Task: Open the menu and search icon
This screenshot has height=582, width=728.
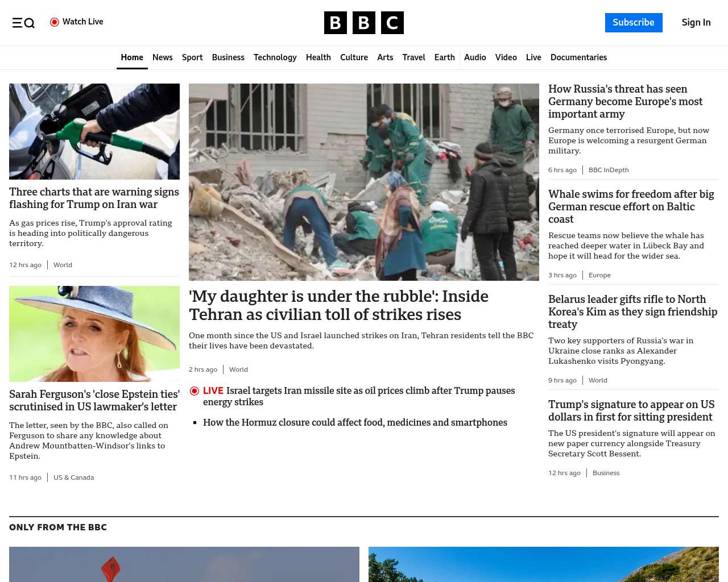Action: (23, 23)
